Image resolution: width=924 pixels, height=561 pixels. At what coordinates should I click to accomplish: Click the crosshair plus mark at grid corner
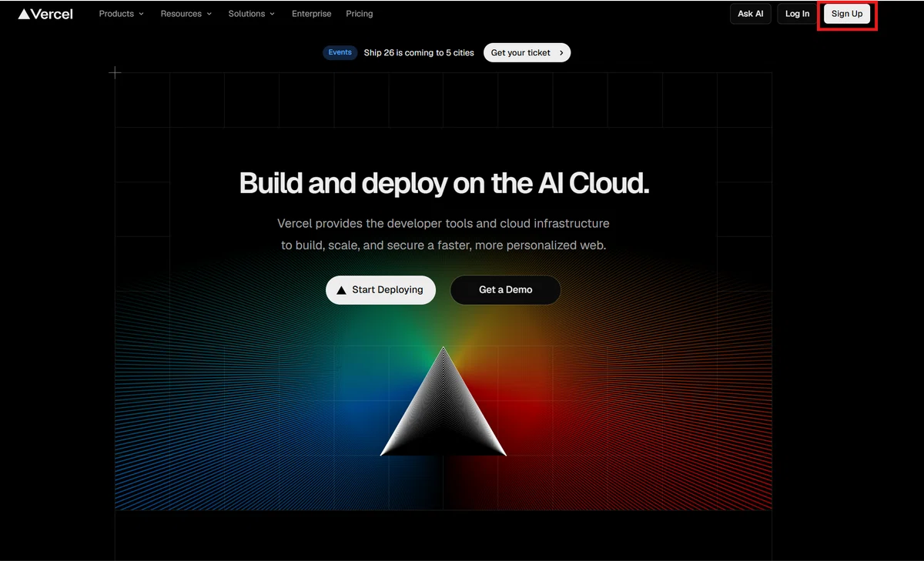coord(115,72)
